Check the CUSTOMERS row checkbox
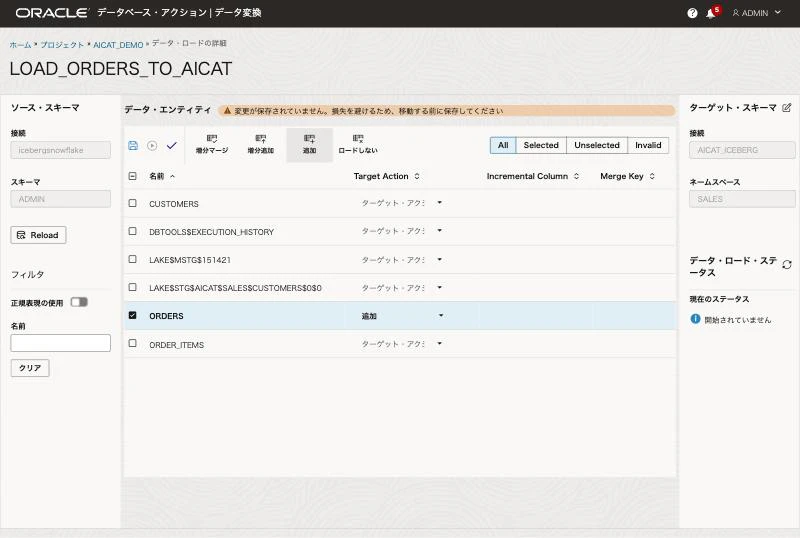 point(133,203)
